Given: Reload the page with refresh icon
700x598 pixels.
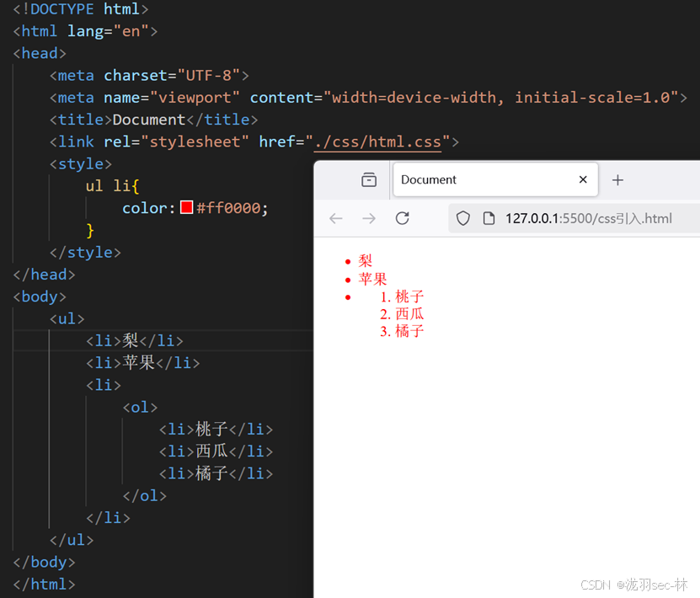Looking at the screenshot, I should click(403, 218).
